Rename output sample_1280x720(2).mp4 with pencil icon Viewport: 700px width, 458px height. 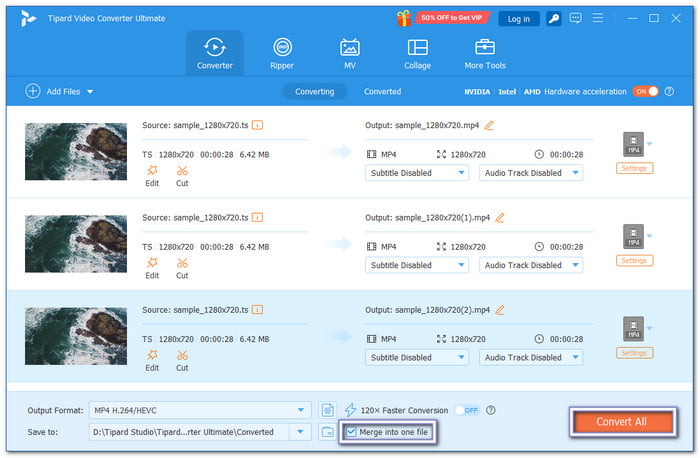(500, 310)
